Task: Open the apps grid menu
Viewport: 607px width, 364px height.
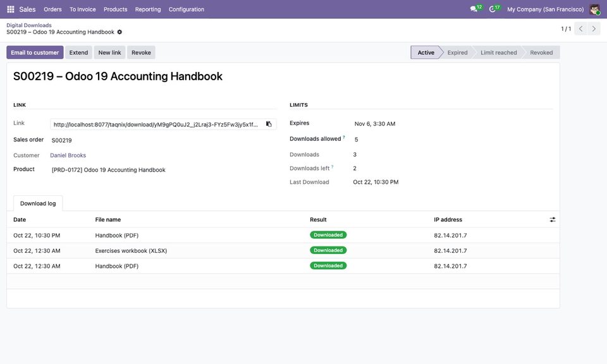Action: (11, 9)
